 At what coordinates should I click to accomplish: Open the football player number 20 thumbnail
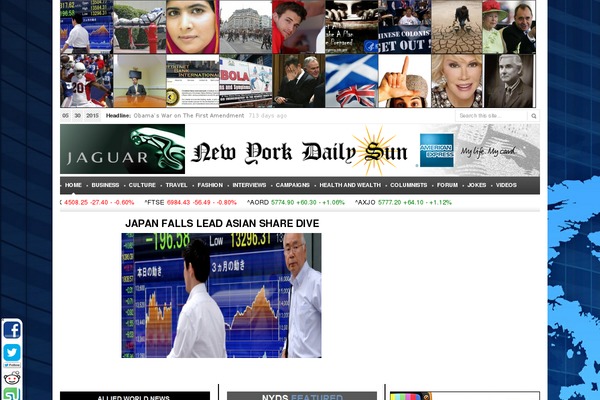pyautogui.click(x=86, y=81)
